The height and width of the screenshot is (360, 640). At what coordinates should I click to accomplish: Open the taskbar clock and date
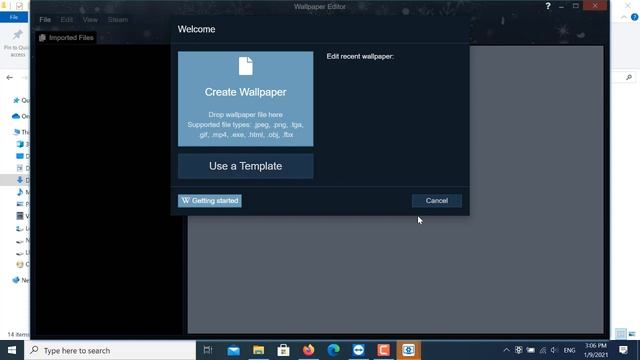(x=596, y=350)
